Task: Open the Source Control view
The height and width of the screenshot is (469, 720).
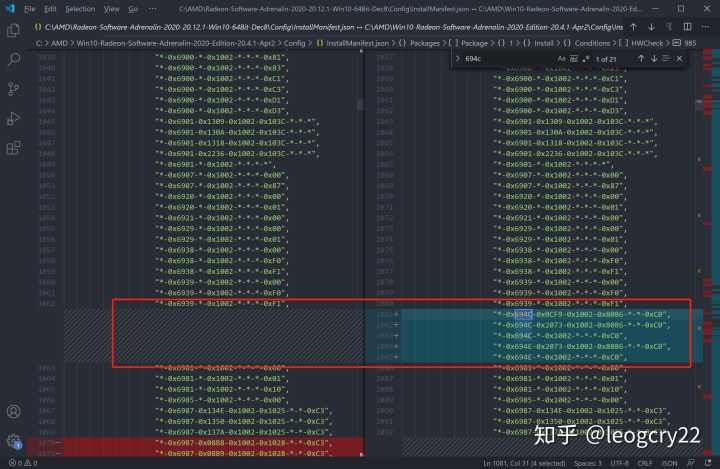Action: click(x=13, y=89)
